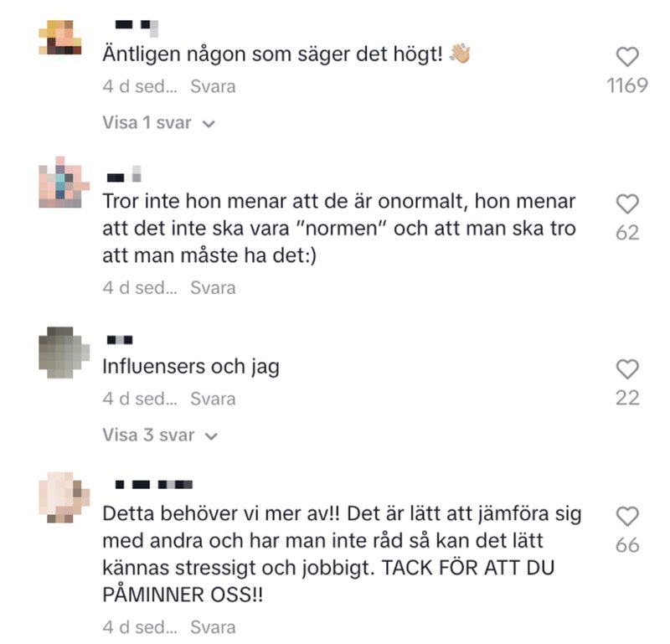Open username above "Detta behöver vi mer"
This screenshot has height=644, width=670.
click(x=154, y=485)
